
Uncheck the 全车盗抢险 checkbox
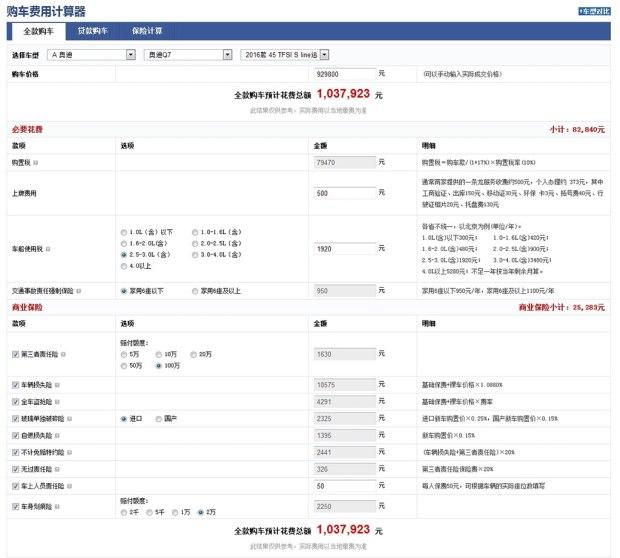(14, 400)
